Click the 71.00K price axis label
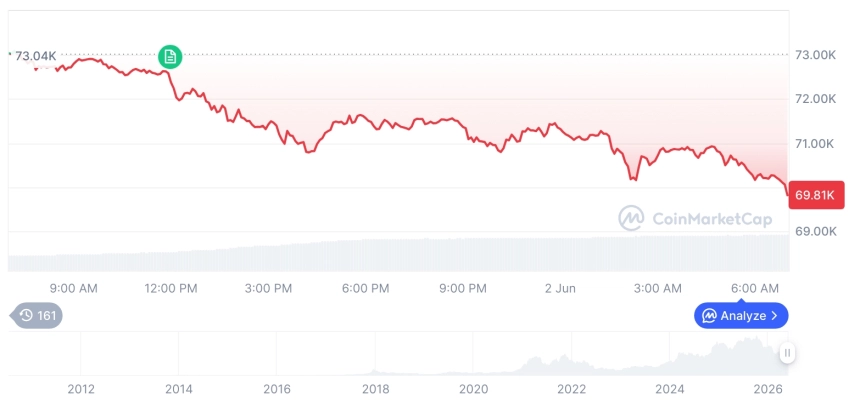 pos(816,144)
